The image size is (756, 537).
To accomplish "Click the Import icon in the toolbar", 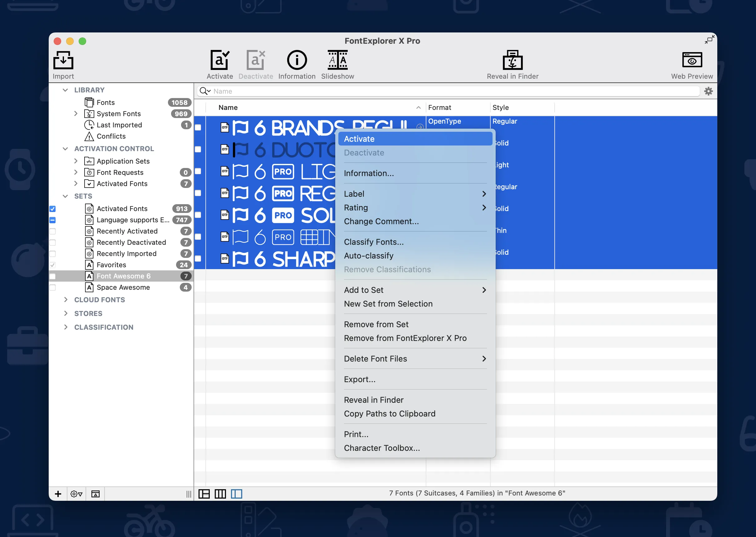I will tap(63, 63).
